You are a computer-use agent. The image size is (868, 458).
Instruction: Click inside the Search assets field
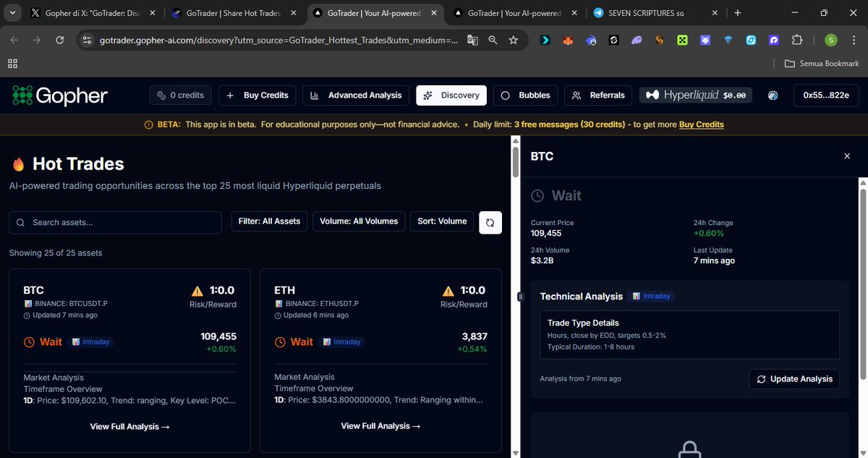[x=114, y=222]
